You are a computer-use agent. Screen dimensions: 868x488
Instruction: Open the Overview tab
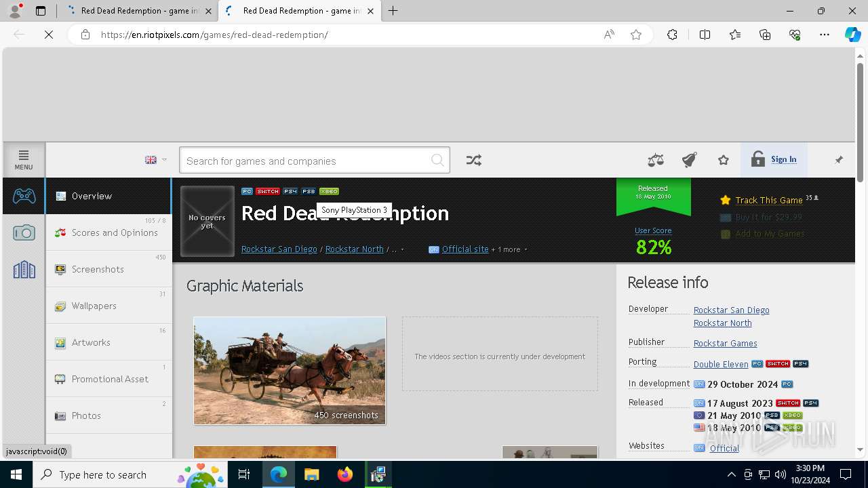(108, 196)
